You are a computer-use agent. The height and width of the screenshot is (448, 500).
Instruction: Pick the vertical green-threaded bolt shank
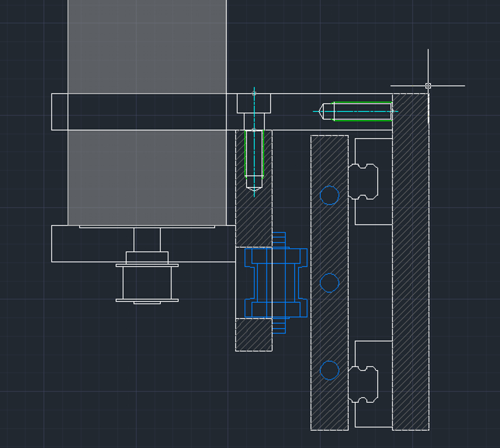[254, 159]
